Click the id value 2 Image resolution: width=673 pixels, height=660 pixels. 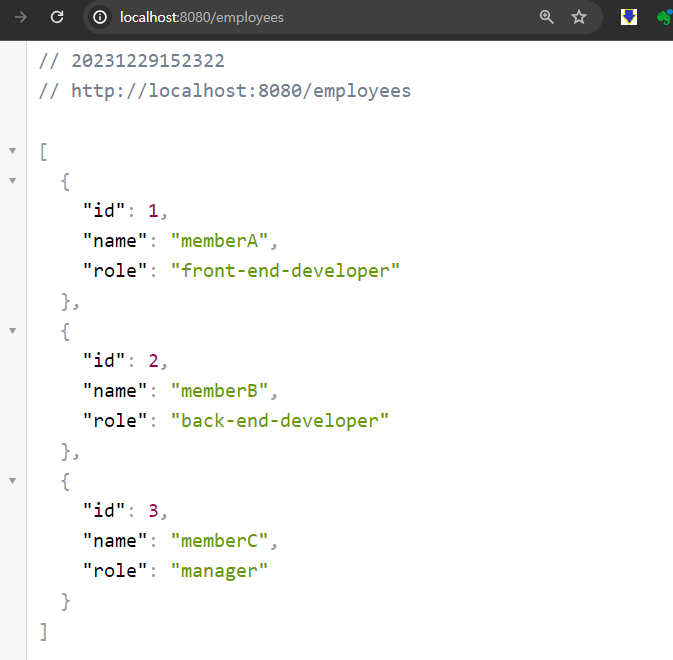point(153,361)
